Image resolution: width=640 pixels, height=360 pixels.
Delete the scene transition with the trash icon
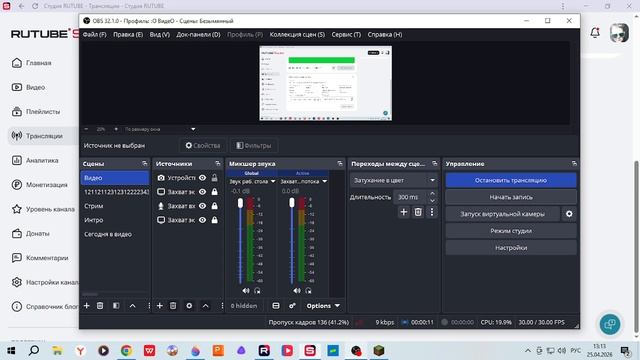[x=418, y=212]
